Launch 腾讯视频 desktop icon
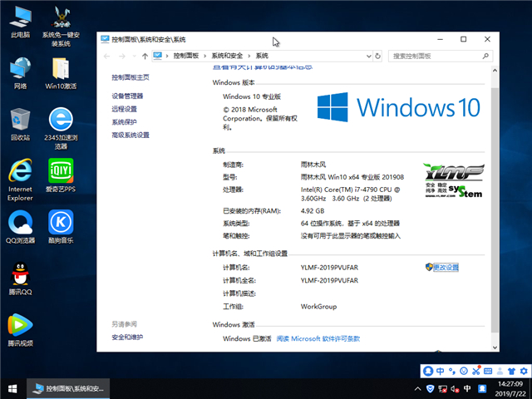This screenshot has height=399, width=532. tap(20, 325)
